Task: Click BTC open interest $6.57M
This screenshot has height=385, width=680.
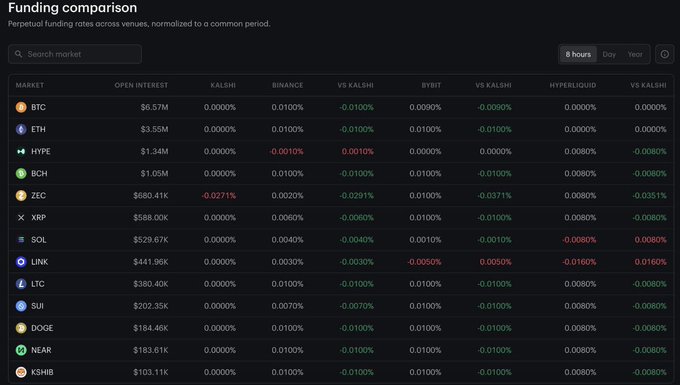Action: point(154,107)
